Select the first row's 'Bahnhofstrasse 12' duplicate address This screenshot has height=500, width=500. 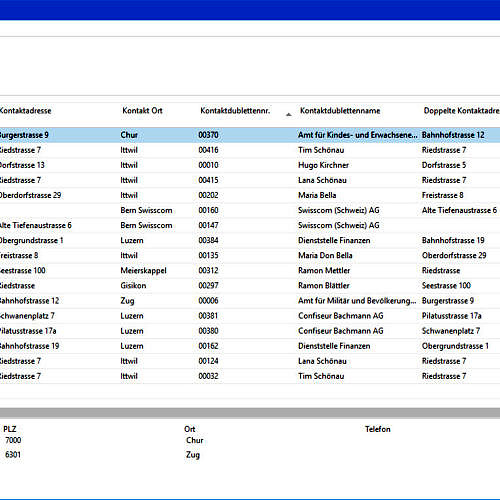tap(453, 135)
